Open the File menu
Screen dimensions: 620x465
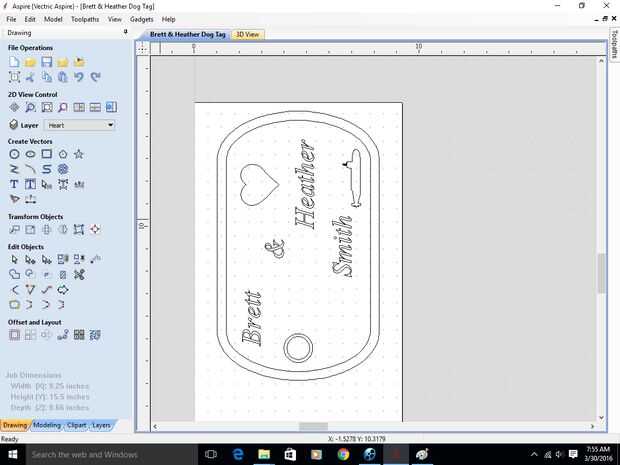pos(11,19)
